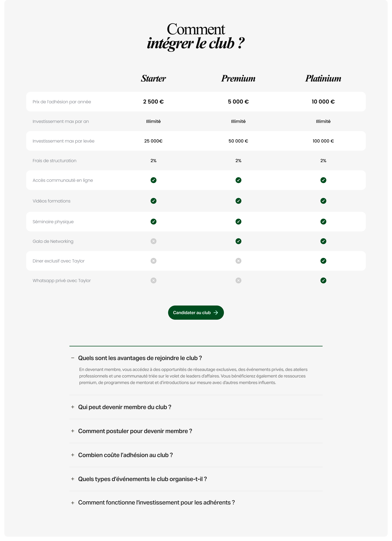This screenshot has width=392, height=541.
Task: Click Premium gray cross for Whatsapp privé avec Taylor
Action: [238, 281]
